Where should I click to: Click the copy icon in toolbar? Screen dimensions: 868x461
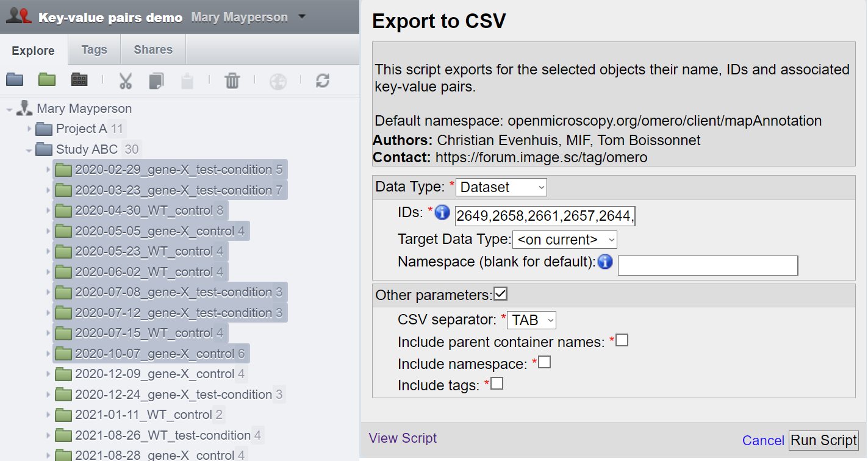pos(157,80)
